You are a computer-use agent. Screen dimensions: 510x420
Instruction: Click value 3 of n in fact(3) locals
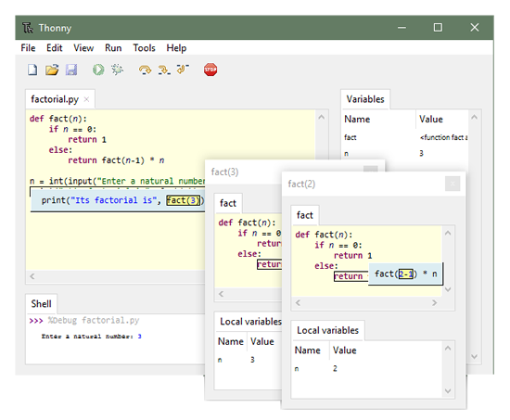(252, 360)
